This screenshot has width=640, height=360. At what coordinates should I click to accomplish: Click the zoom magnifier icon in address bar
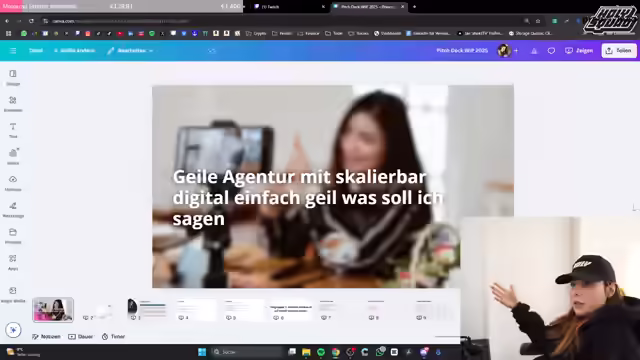pyautogui.click(x=527, y=21)
